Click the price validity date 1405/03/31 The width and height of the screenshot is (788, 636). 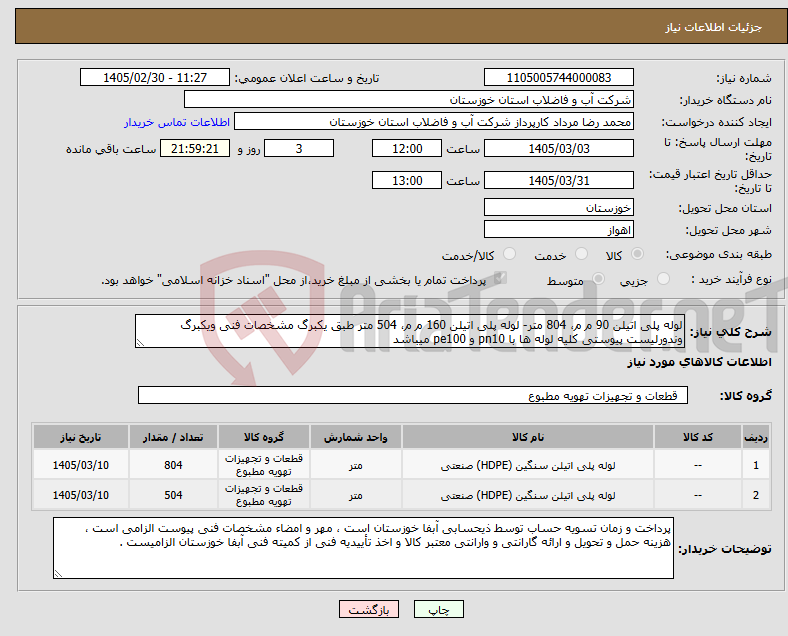558,180
